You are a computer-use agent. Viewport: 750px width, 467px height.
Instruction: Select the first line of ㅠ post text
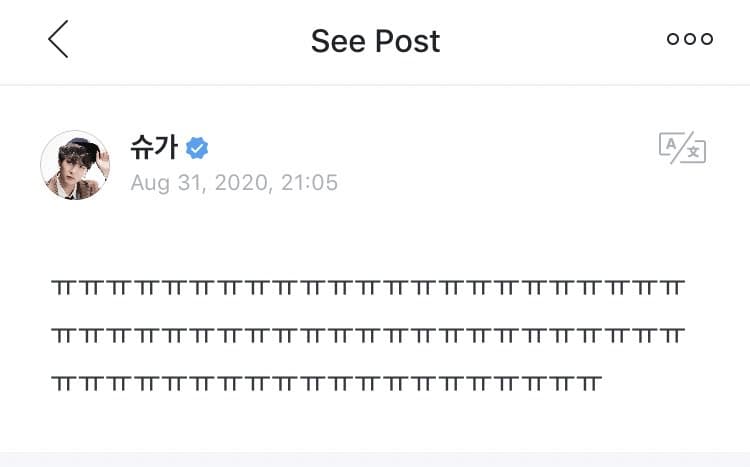[368, 288]
